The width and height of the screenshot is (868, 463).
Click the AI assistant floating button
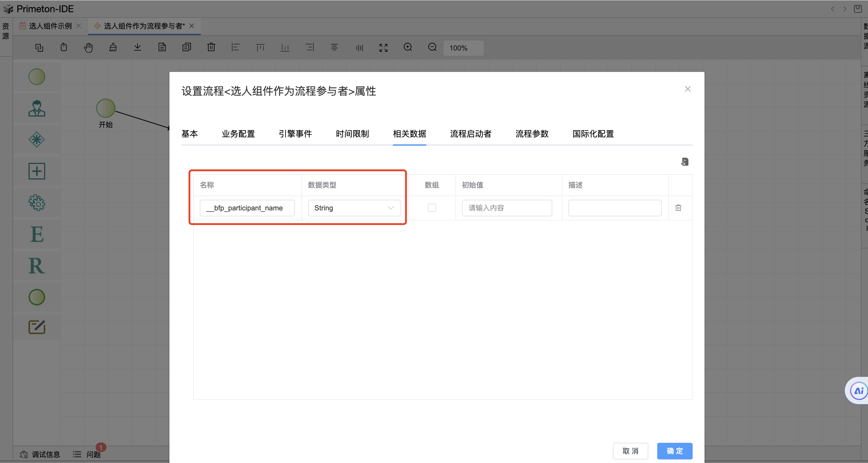[x=858, y=390]
